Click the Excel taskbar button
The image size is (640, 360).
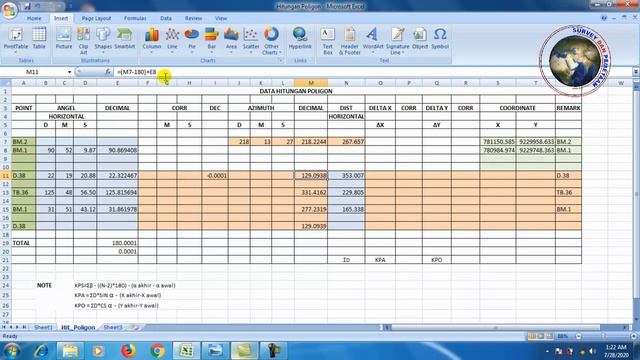click(x=187, y=351)
